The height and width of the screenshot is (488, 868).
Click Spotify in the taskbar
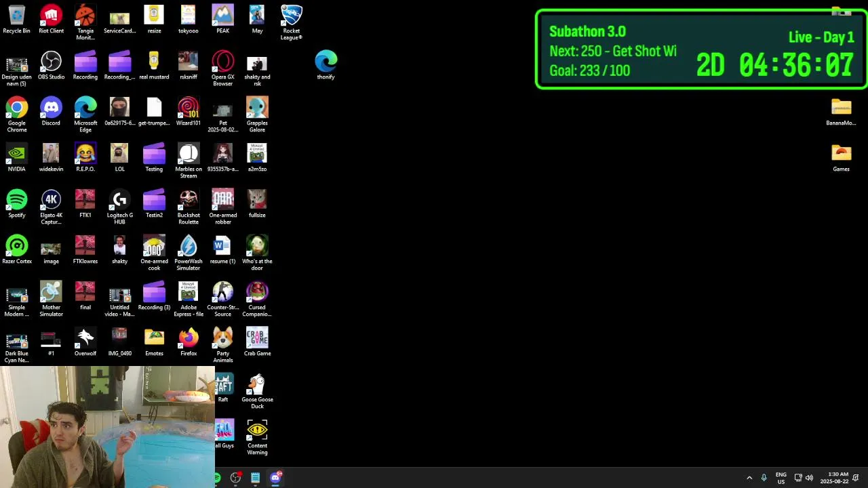(217, 478)
